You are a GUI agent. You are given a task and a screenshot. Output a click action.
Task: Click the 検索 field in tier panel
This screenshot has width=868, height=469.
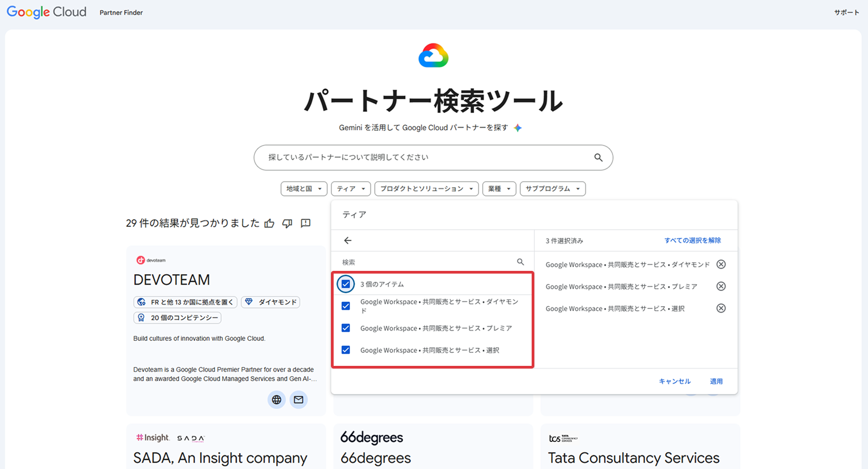tap(433, 262)
